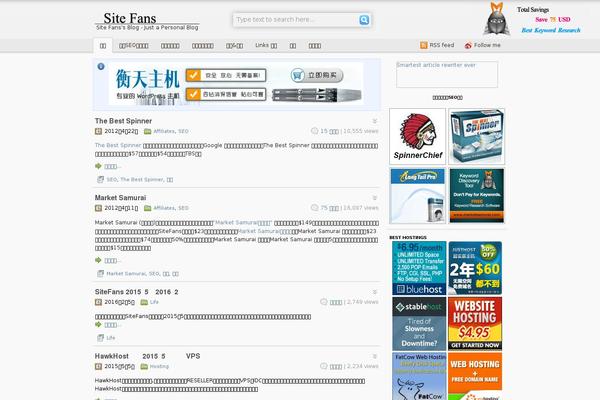Click read-more arrow under Market Samurai

98,260
